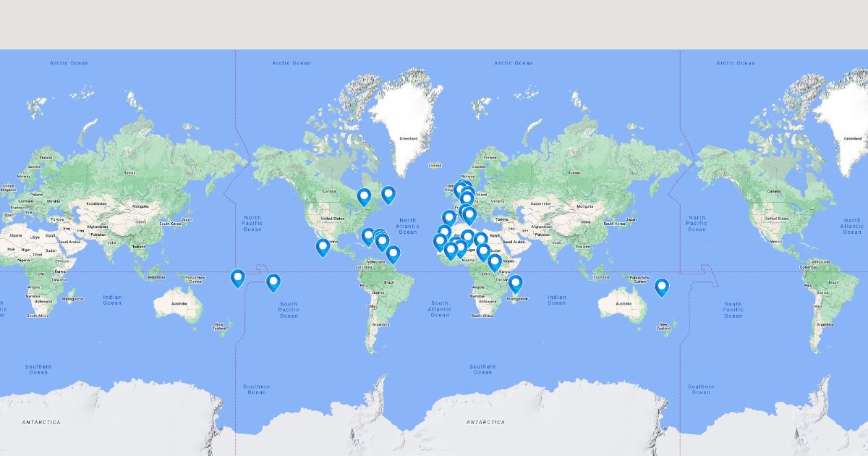The image size is (868, 456).
Task: Select the pin over Portugal and Spain
Action: (448, 218)
